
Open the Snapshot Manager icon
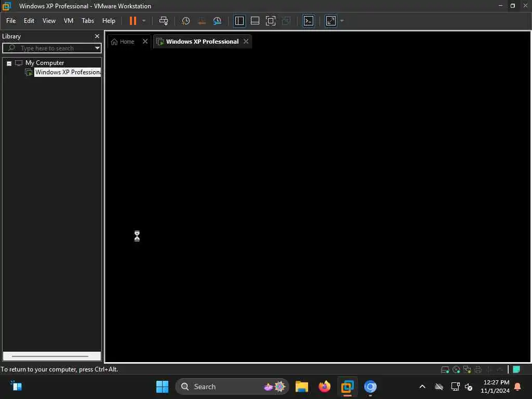coord(217,21)
